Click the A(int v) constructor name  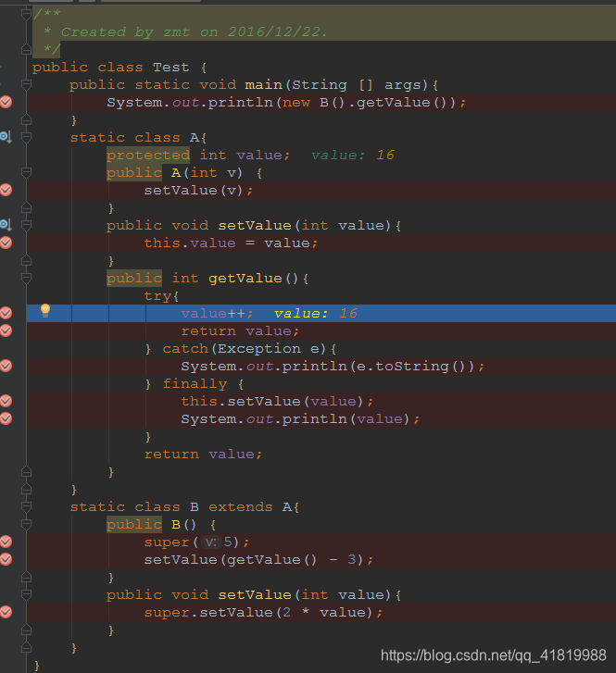pyautogui.click(x=176, y=172)
